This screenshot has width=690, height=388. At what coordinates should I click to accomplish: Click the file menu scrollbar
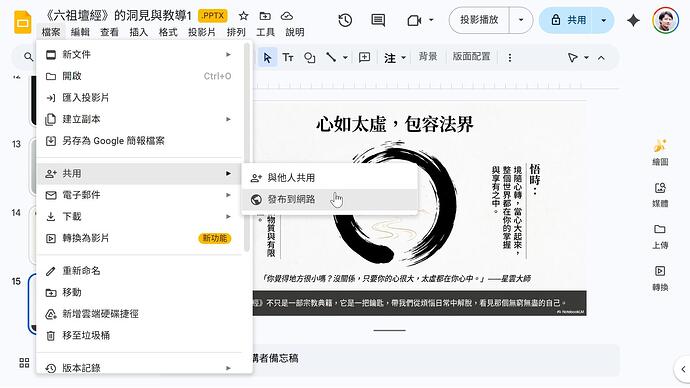pos(247,147)
